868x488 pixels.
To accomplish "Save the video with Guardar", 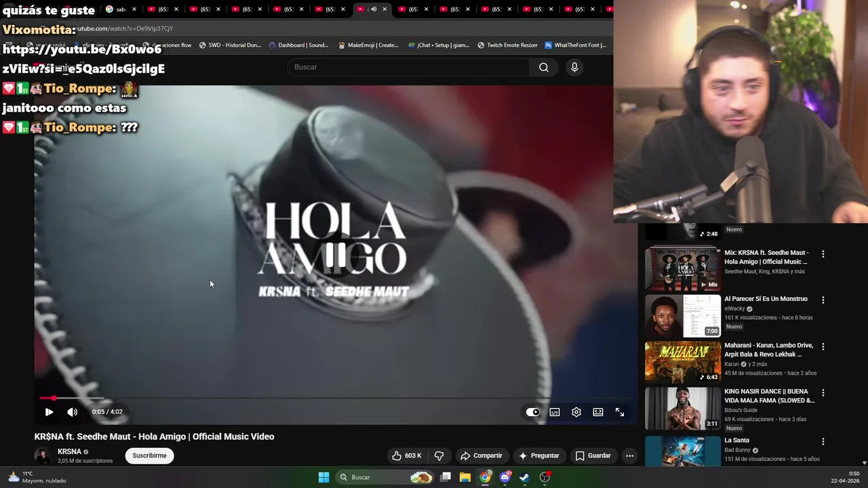I will pyautogui.click(x=593, y=455).
